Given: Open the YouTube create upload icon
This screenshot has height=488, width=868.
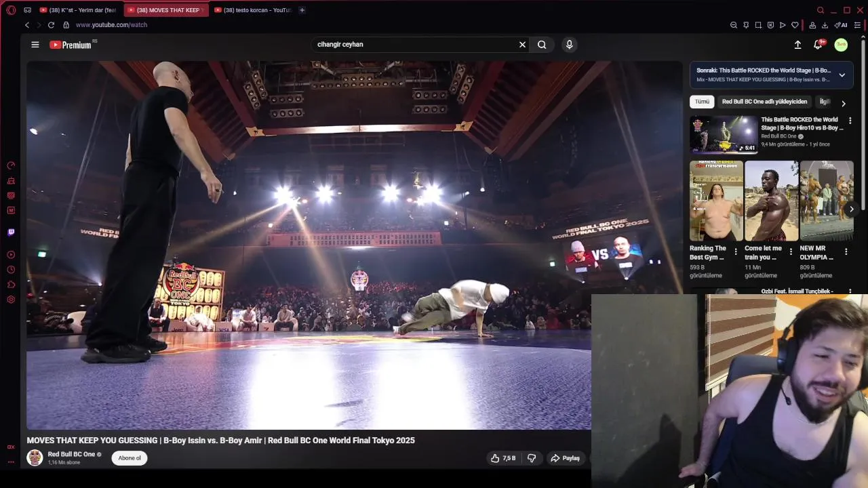Looking at the screenshot, I should pos(797,45).
